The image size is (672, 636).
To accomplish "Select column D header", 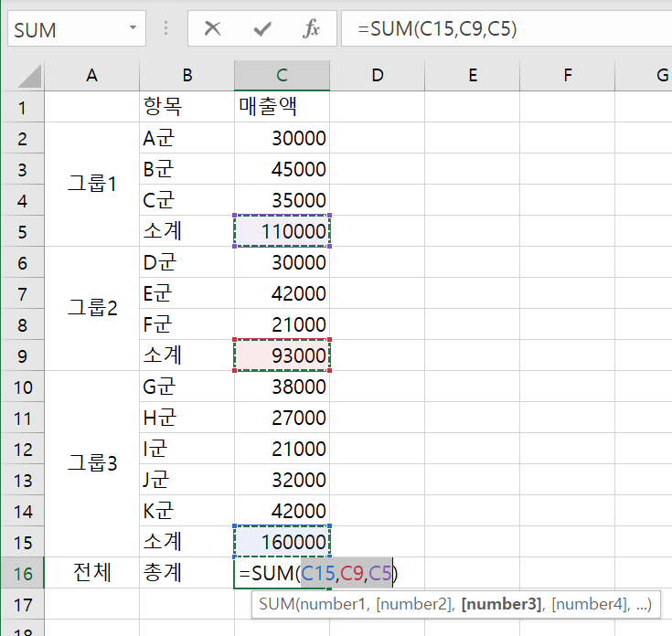I will pyautogui.click(x=377, y=76).
